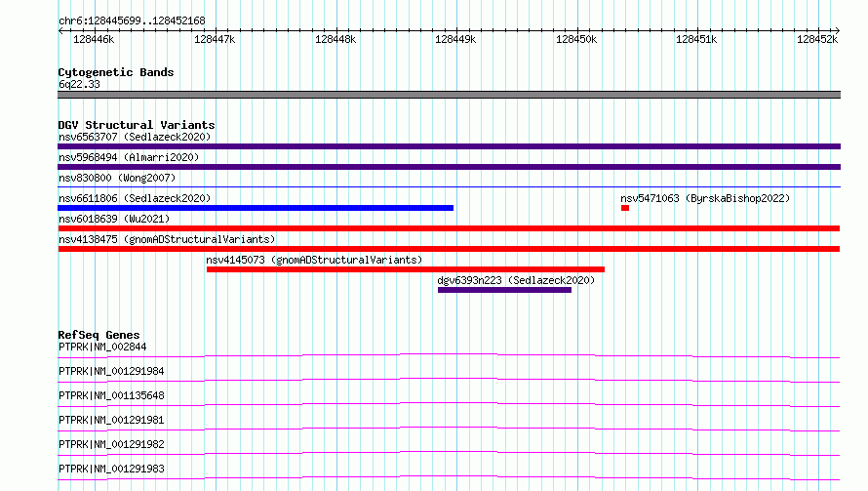Click the 128448k ruler tick label
The image size is (868, 491).
pos(335,39)
